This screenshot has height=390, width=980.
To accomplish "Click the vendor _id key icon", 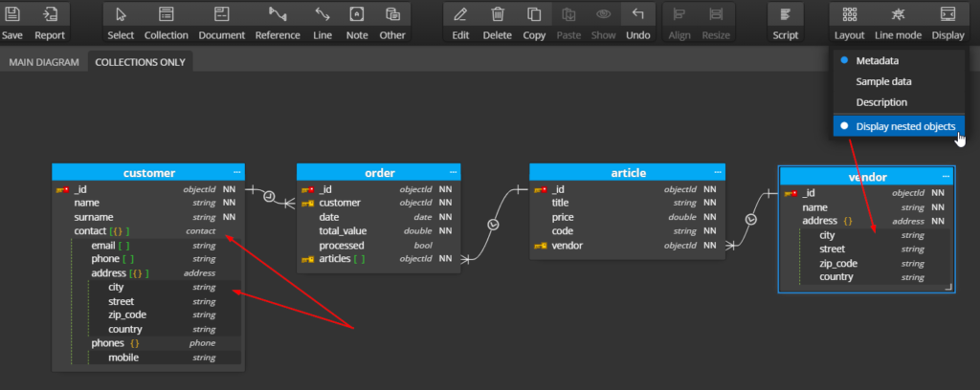I will 791,193.
